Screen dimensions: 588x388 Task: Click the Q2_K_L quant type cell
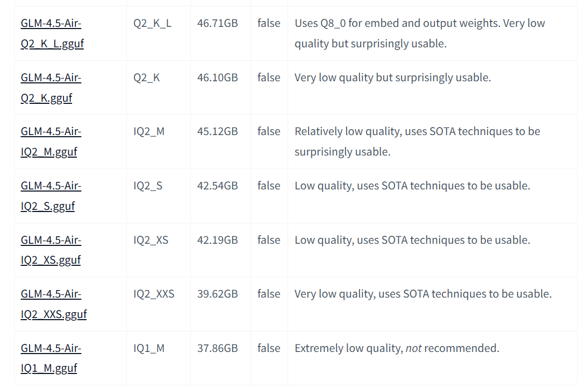coord(153,23)
